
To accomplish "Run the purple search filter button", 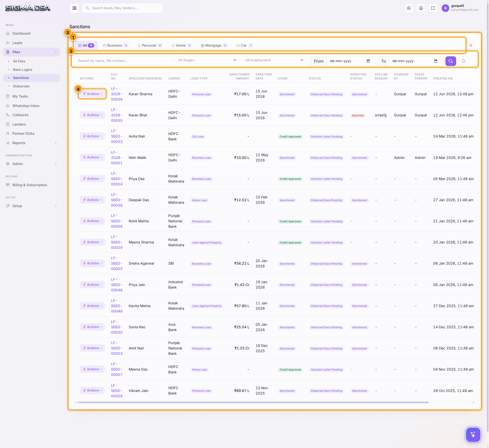I will (451, 61).
